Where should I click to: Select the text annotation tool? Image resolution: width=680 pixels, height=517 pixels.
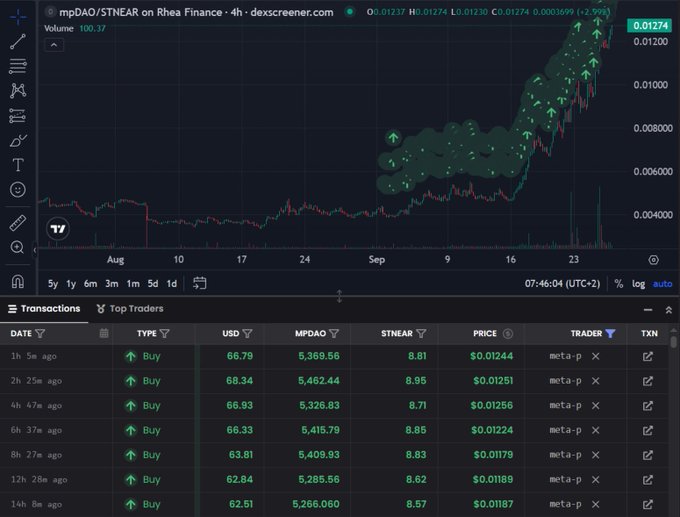pos(18,165)
